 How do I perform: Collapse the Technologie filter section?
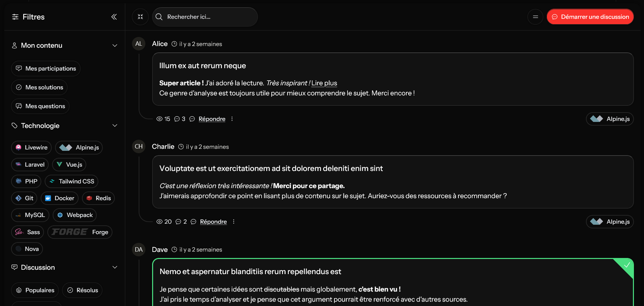(114, 126)
